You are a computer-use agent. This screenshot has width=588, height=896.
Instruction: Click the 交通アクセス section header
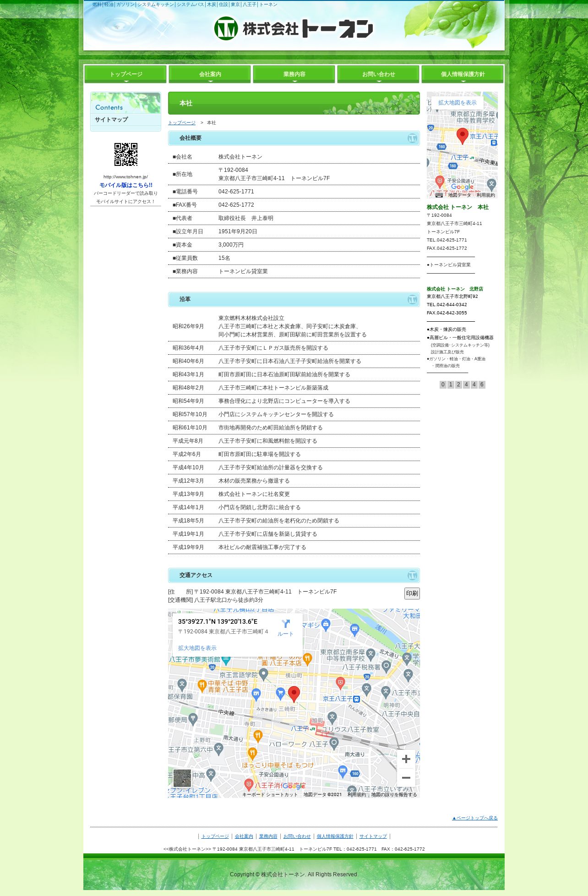click(294, 575)
